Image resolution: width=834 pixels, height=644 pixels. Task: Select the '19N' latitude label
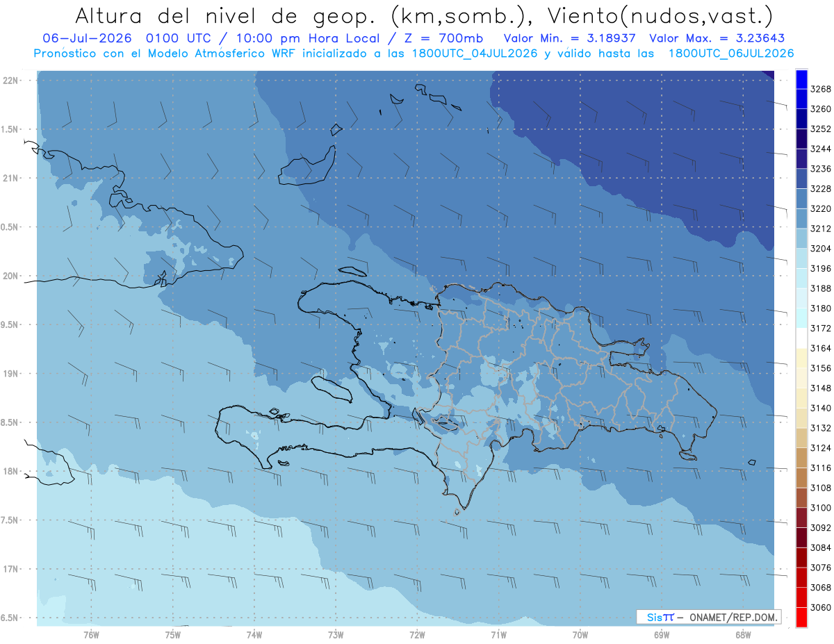(10, 374)
